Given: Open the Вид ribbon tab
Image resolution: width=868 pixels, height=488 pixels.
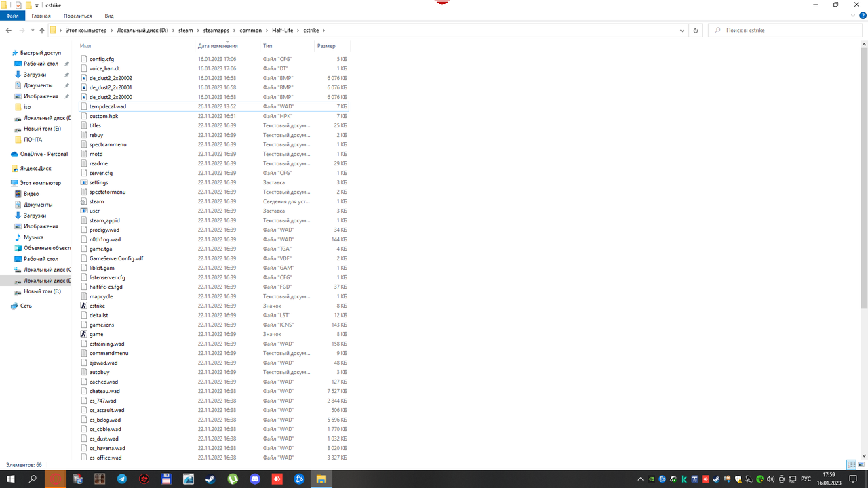Looking at the screenshot, I should point(109,16).
